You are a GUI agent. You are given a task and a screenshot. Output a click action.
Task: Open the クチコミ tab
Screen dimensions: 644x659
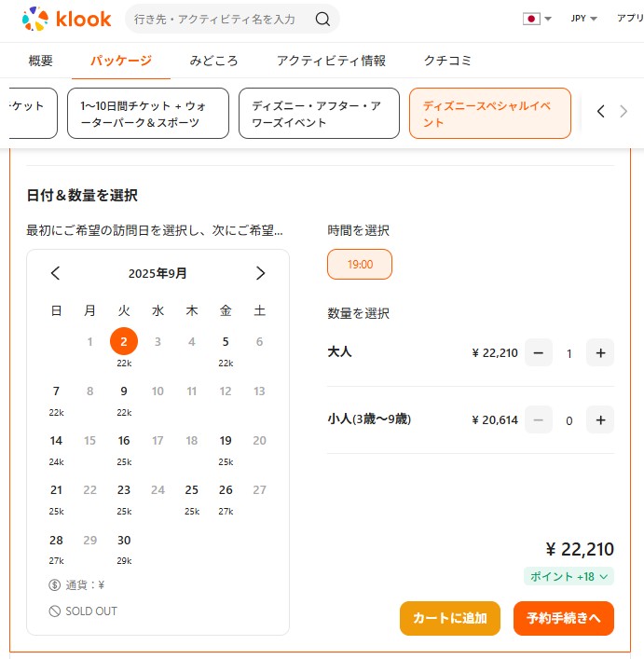click(447, 61)
